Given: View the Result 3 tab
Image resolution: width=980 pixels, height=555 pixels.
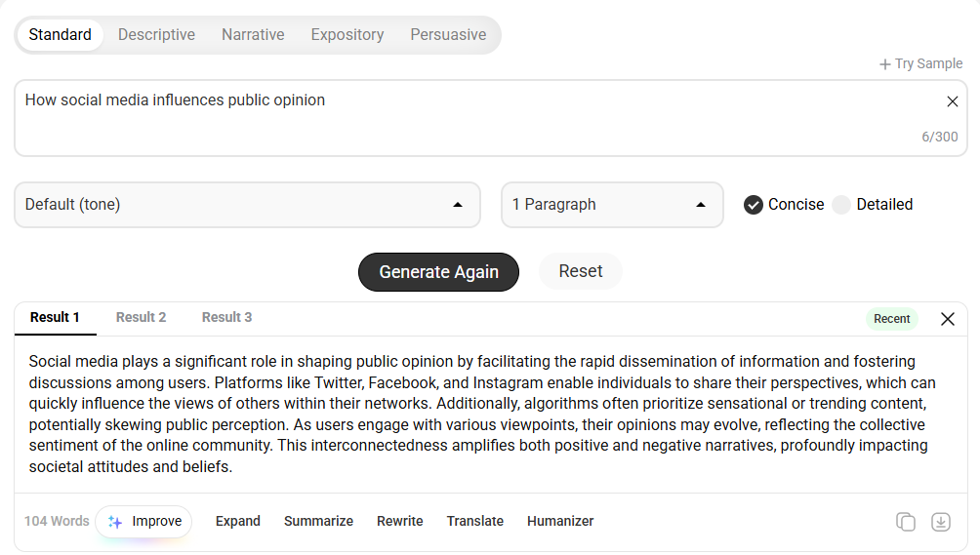Looking at the screenshot, I should pyautogui.click(x=226, y=317).
